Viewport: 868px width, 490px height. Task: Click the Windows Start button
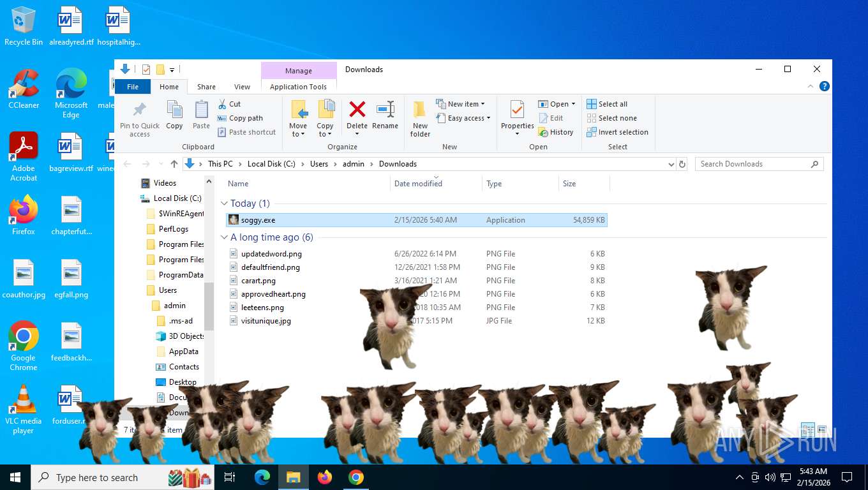[15, 477]
